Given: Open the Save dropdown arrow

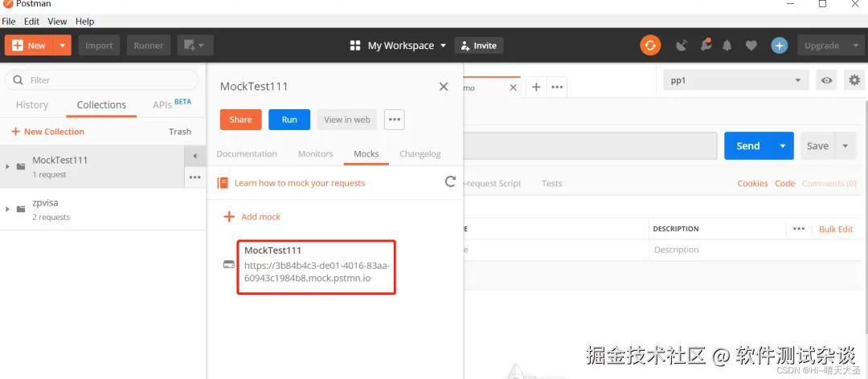Looking at the screenshot, I should [x=845, y=146].
